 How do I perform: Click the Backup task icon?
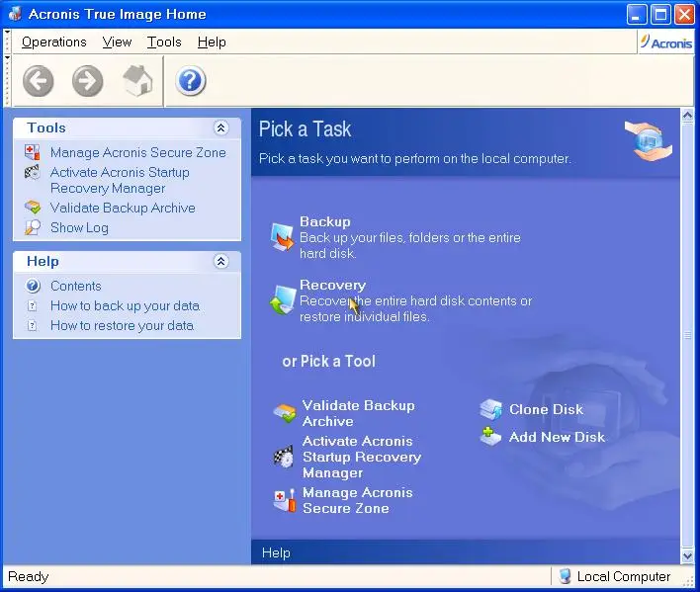[x=282, y=236]
